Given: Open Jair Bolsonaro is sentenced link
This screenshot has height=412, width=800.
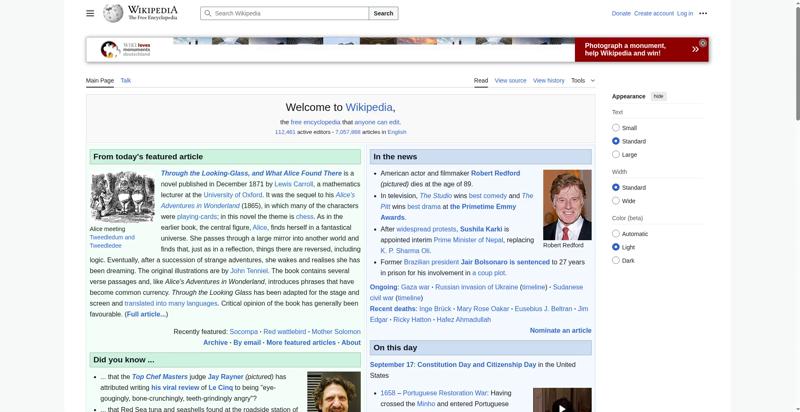Looking at the screenshot, I should tap(505, 262).
